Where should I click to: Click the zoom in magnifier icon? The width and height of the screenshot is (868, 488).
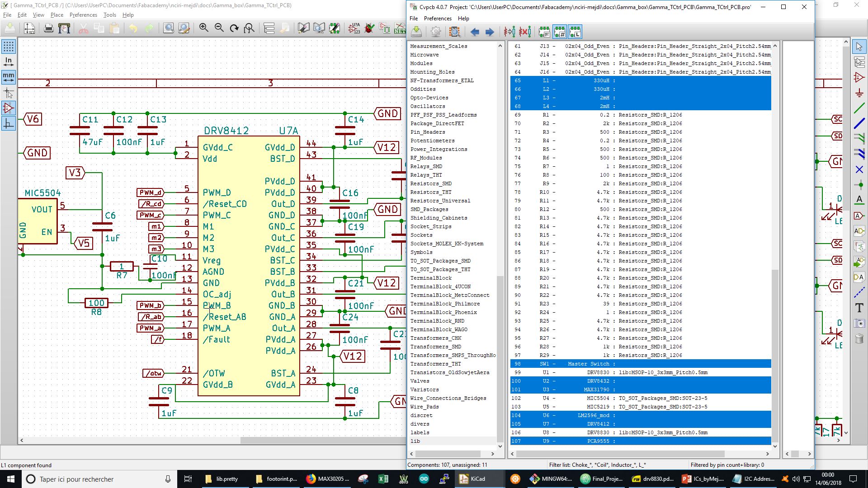[204, 28]
